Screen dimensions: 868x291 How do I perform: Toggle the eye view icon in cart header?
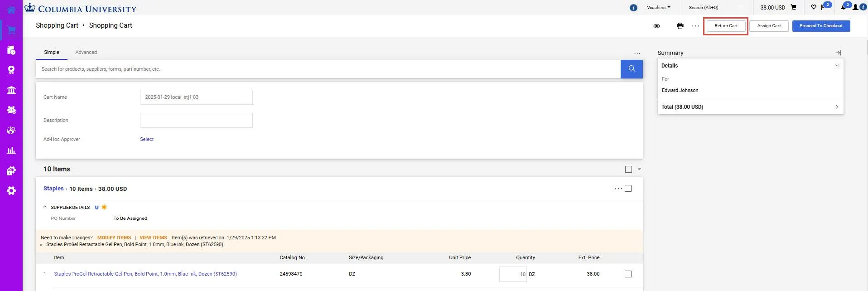click(x=656, y=26)
